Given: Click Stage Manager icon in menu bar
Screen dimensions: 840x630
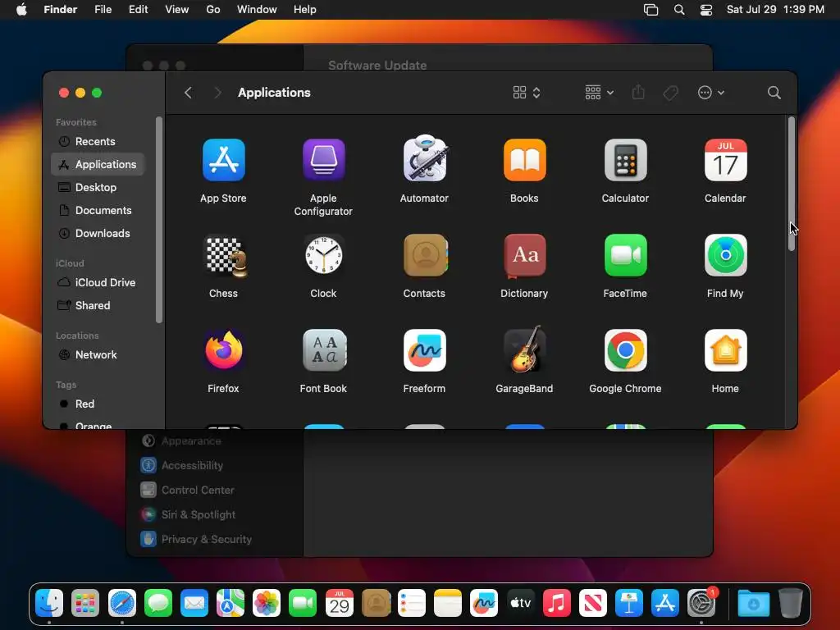Looking at the screenshot, I should 651,10.
